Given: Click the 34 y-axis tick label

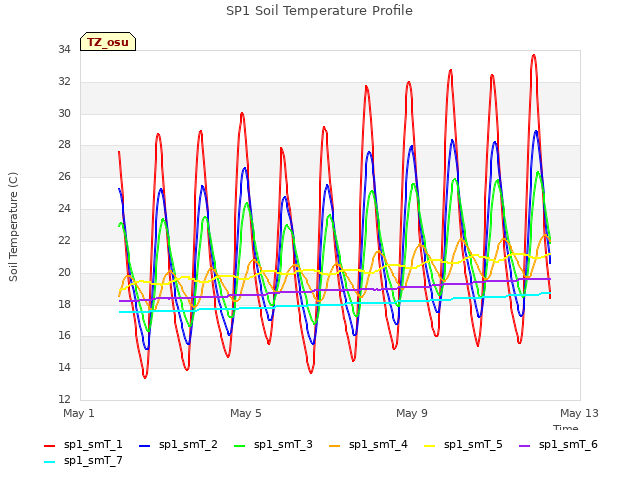Looking at the screenshot, I should 64,49.
